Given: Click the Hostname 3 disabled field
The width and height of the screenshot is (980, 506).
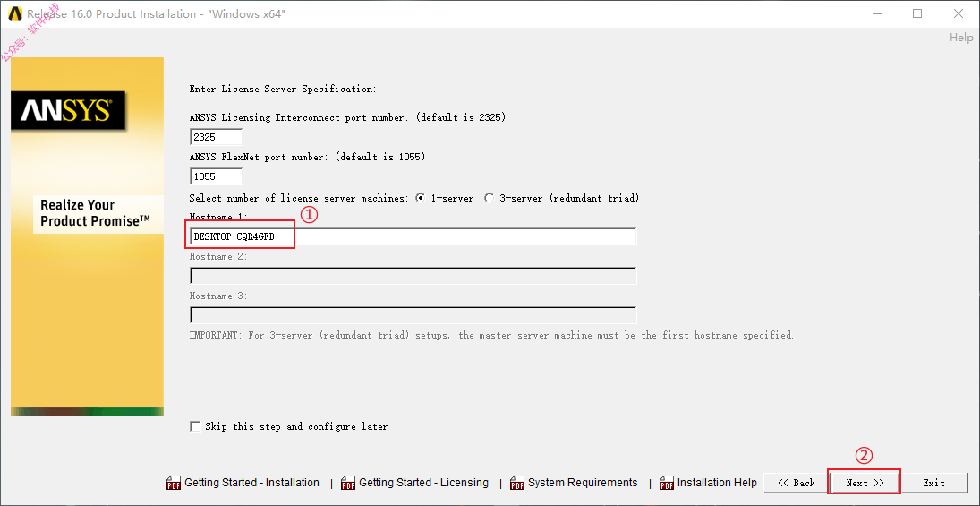Looking at the screenshot, I should click(x=413, y=314).
